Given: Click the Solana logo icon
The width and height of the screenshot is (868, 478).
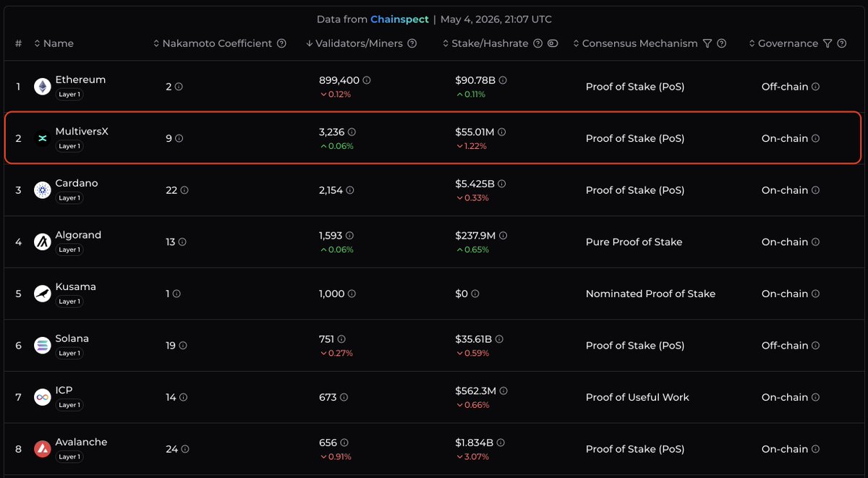Looking at the screenshot, I should [43, 346].
